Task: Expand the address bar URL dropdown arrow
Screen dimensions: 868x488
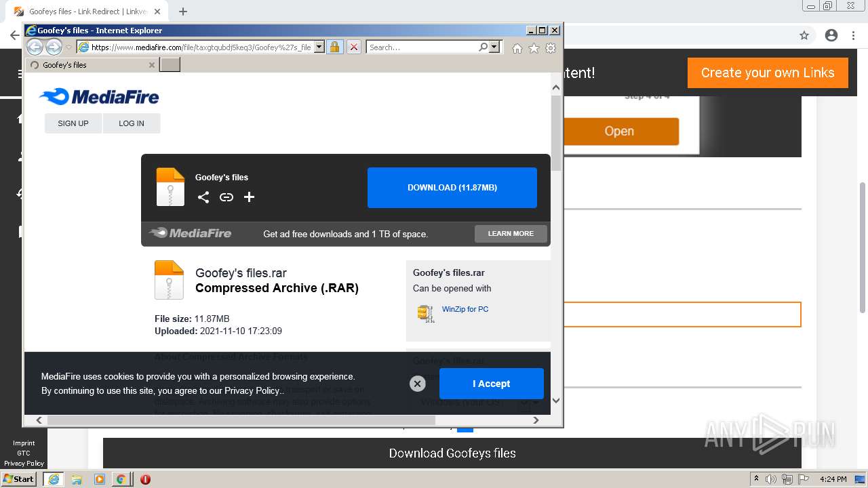Action: click(319, 47)
